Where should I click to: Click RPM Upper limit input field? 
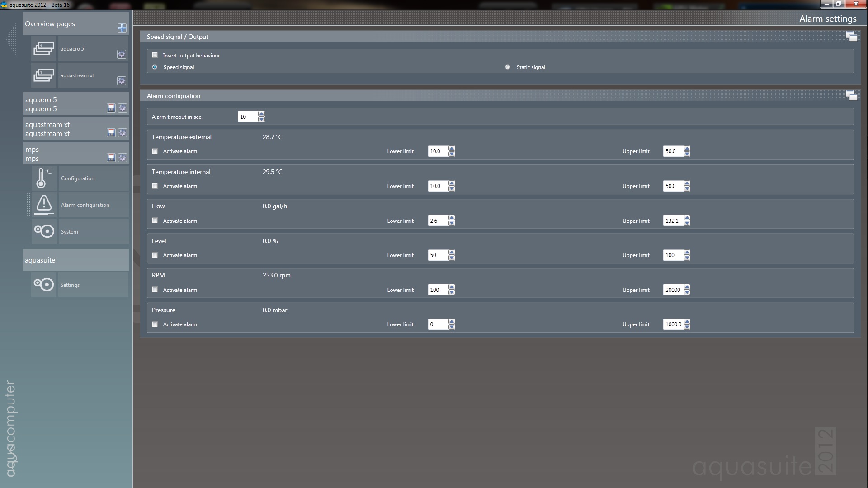(x=673, y=290)
